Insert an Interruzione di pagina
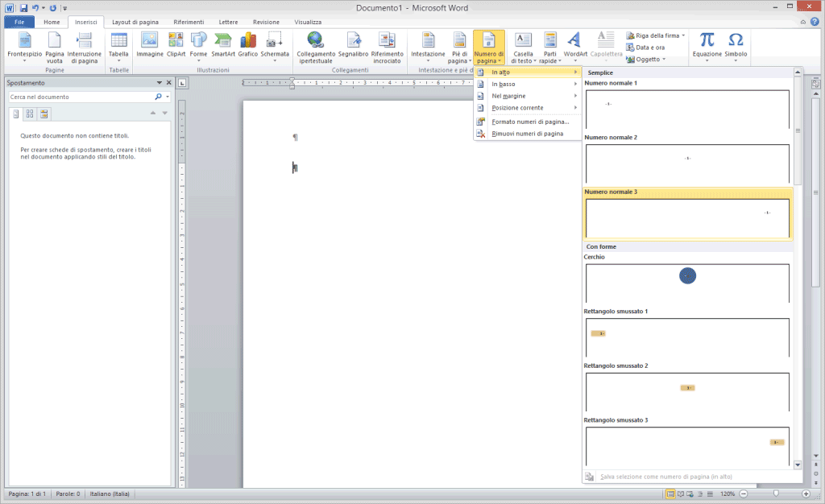Screen dimensions: 825x504 point(84,48)
